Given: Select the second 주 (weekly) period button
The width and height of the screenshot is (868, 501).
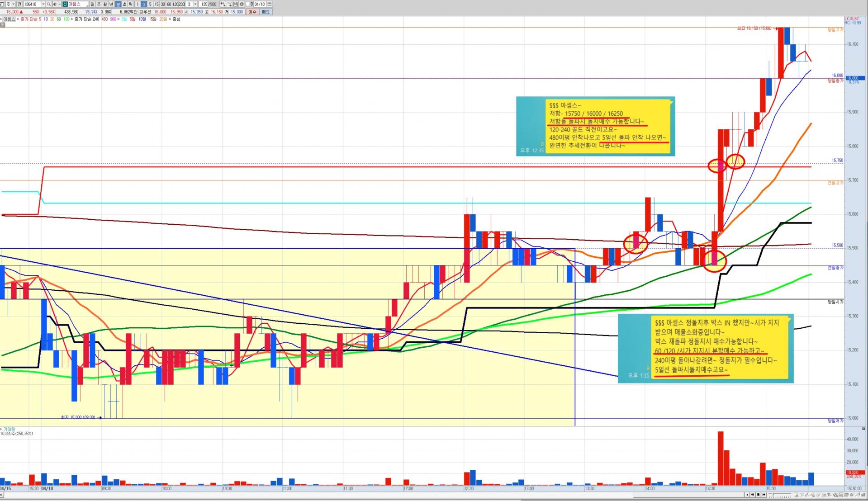Looking at the screenshot, I should [x=99, y=4].
